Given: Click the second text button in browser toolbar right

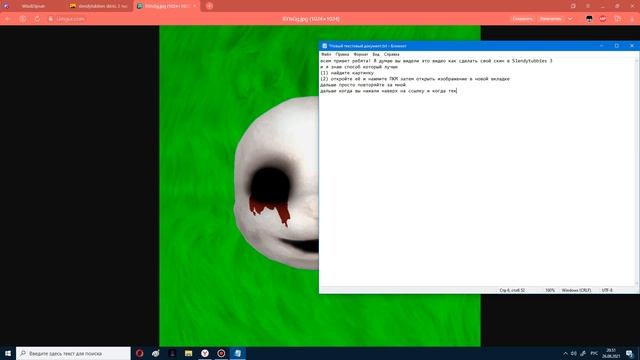Looking at the screenshot, I should [550, 19].
